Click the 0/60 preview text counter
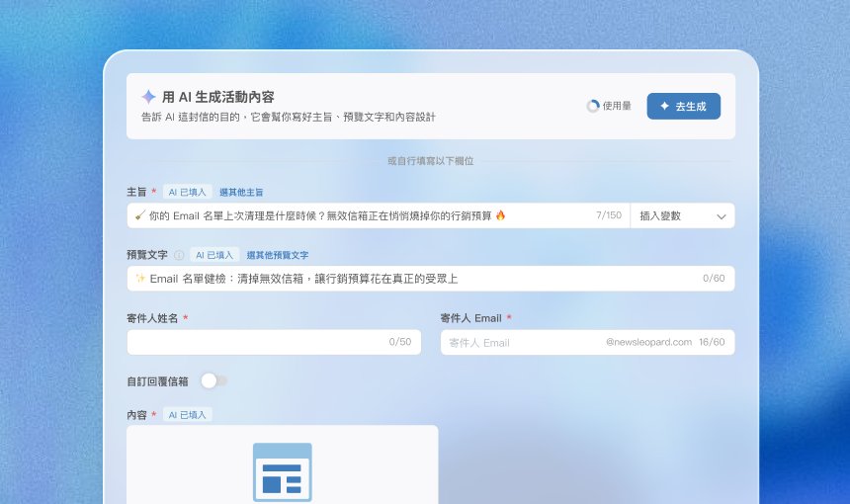Viewport: 850px width, 504px height. point(714,278)
